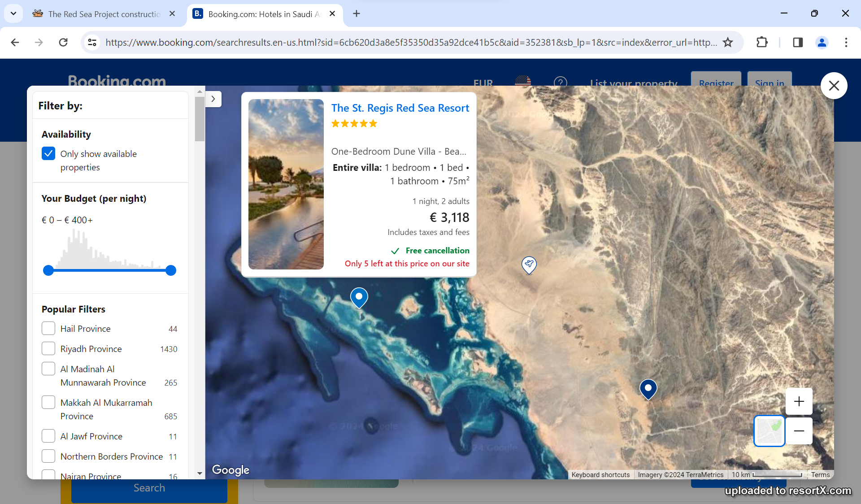Check the Riyadh Province filter
Screen dimensions: 861x504
[x=48, y=348]
